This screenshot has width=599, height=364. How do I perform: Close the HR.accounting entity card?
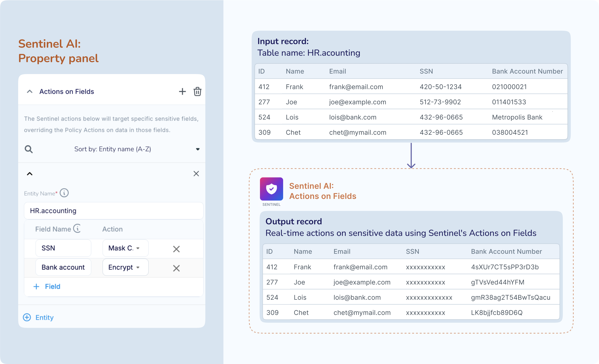[196, 173]
